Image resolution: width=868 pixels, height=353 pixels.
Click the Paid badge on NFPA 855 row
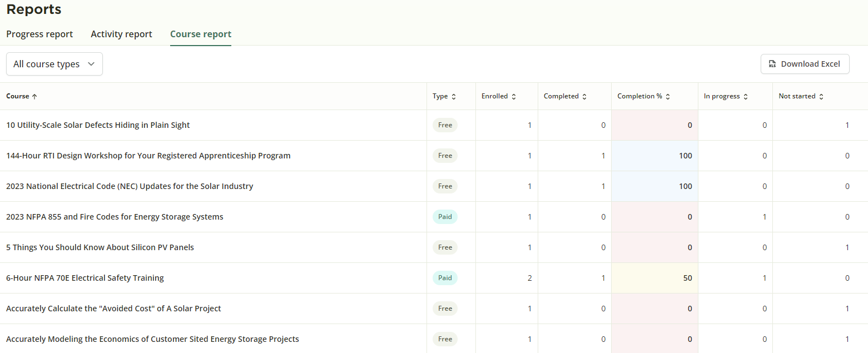445,217
